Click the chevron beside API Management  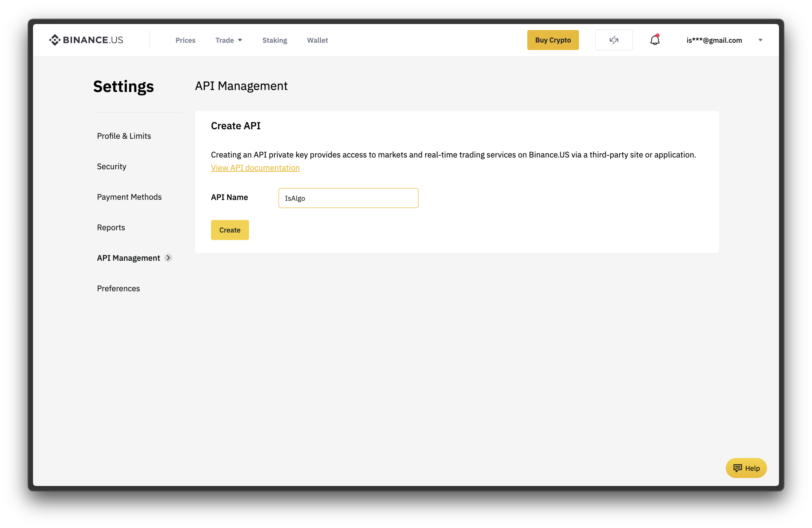point(168,258)
